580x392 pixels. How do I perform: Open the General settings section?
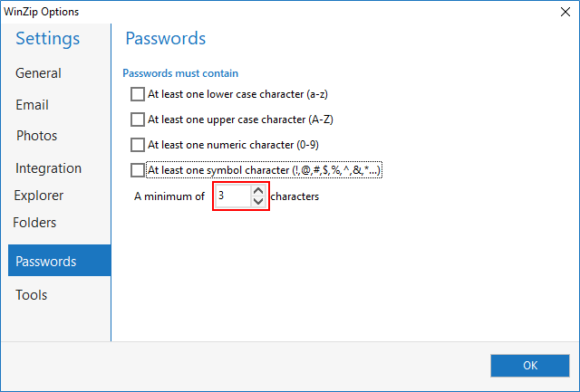(38, 73)
